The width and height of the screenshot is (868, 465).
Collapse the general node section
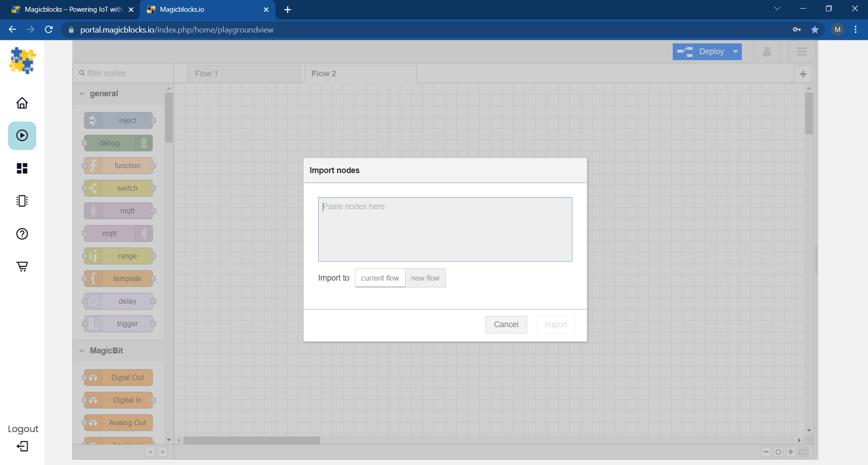(81, 94)
